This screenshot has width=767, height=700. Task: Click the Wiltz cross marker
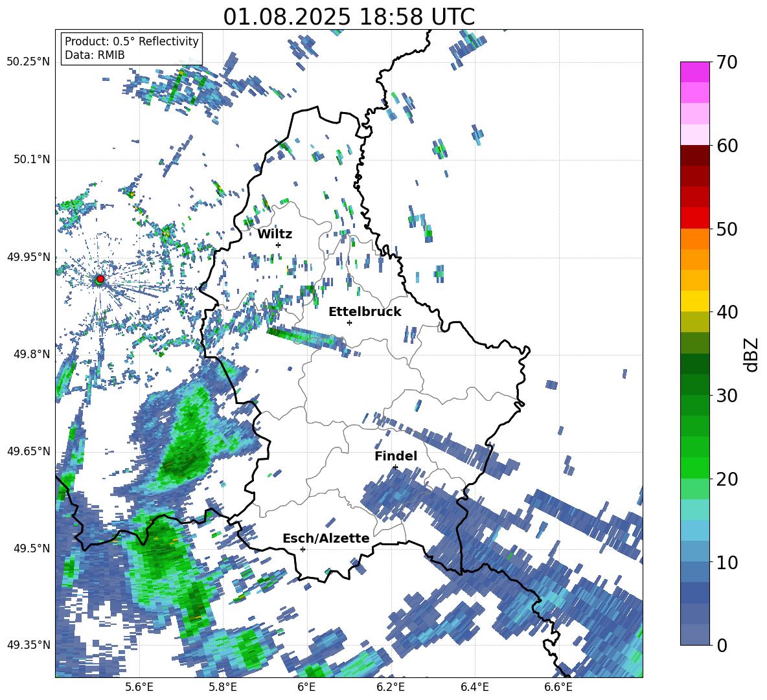279,245
